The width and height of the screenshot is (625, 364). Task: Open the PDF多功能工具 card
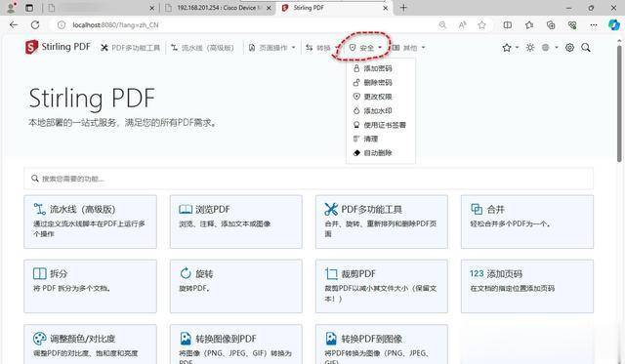382,222
